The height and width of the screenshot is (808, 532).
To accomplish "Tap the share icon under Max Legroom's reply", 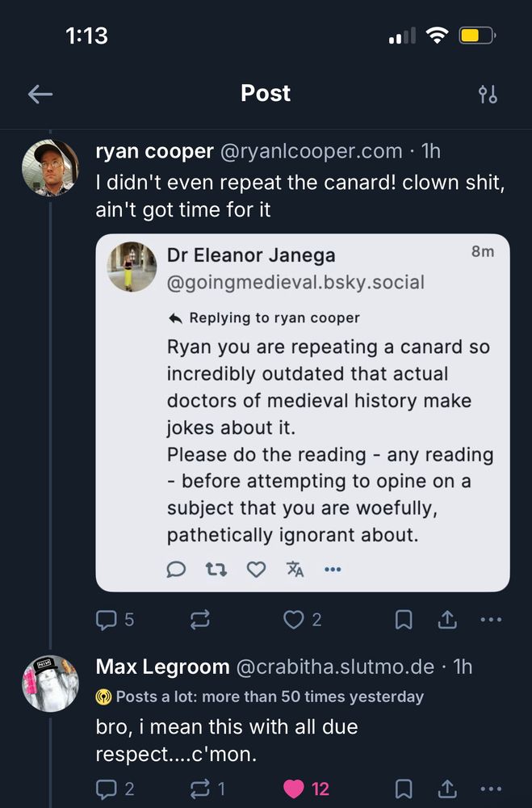I will 448,789.
